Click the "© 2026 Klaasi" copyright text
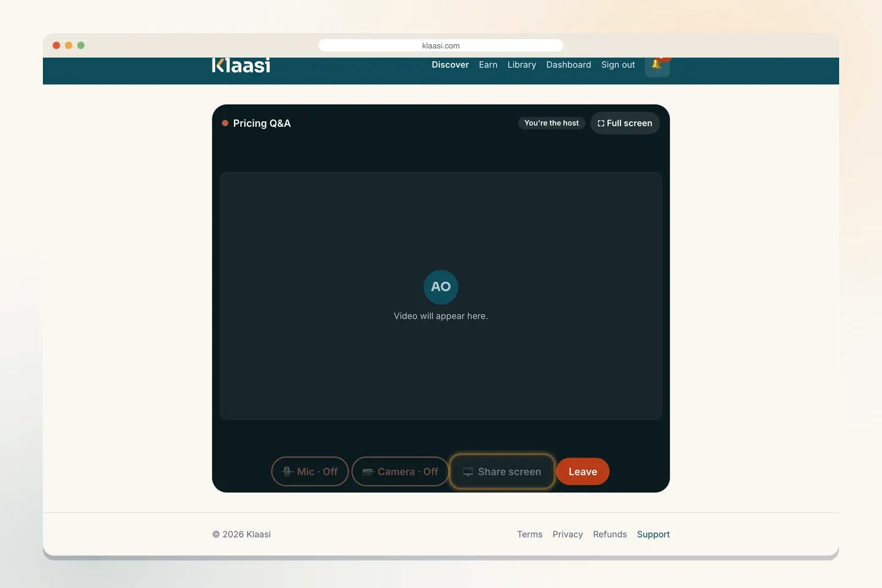Viewport: 882px width, 588px height. point(242,534)
